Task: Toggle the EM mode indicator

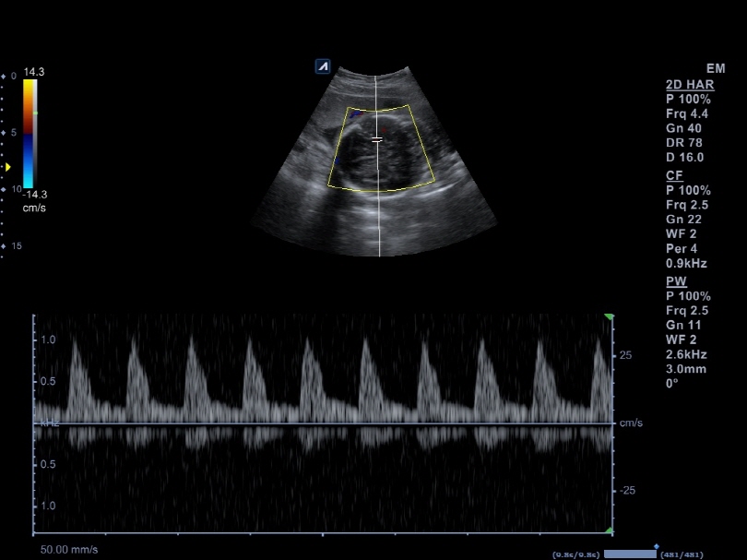Action: click(715, 68)
